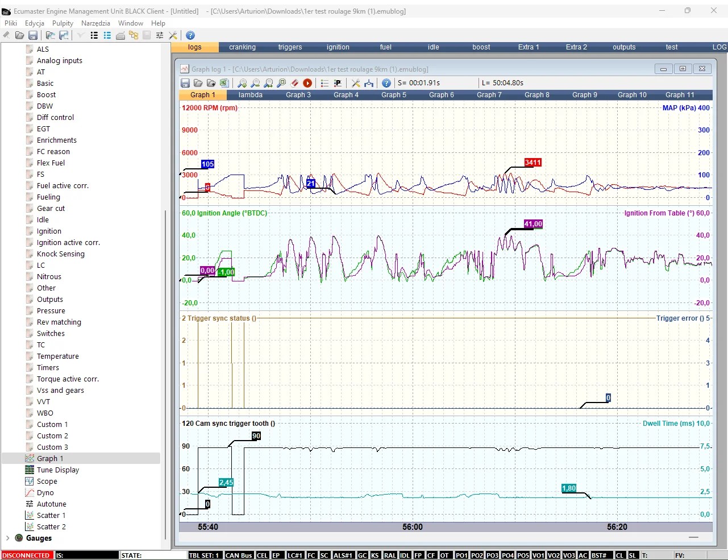Click the black bullet list icon in main toolbar

click(94, 35)
